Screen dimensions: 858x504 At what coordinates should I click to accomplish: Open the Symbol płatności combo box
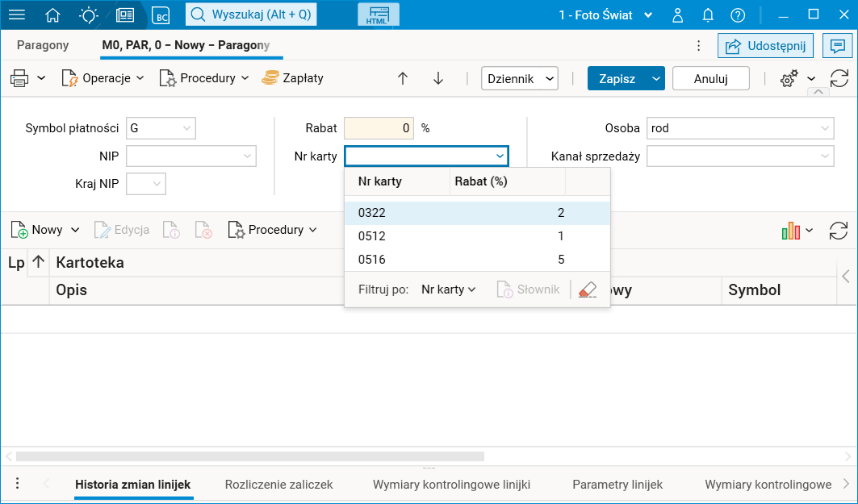tap(161, 128)
